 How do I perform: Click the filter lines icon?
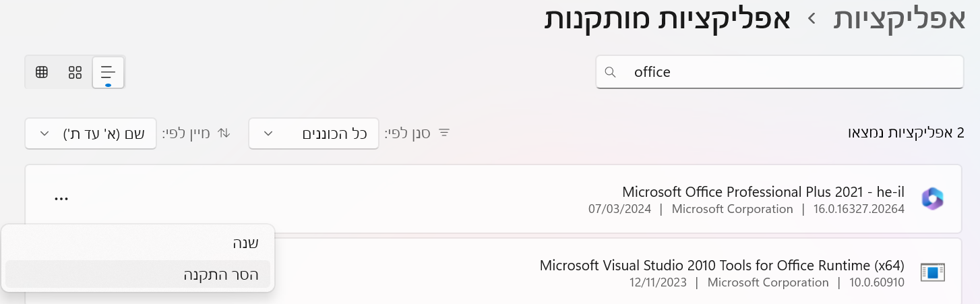[444, 133]
